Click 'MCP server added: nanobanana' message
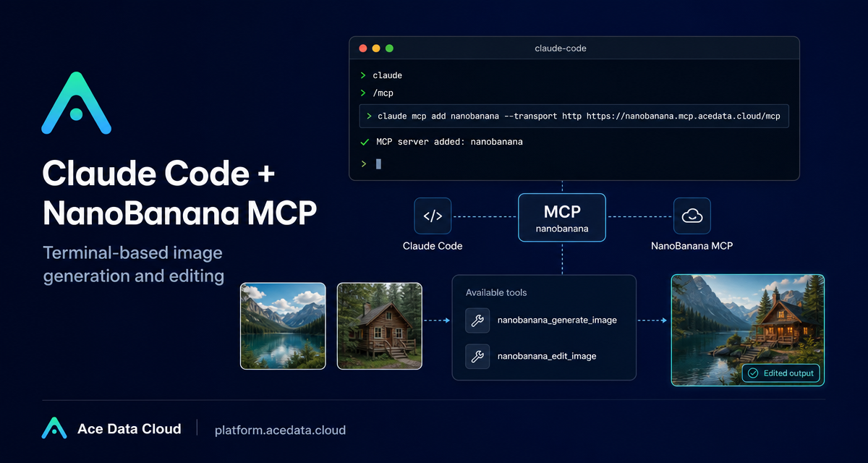The height and width of the screenshot is (463, 868). (449, 142)
